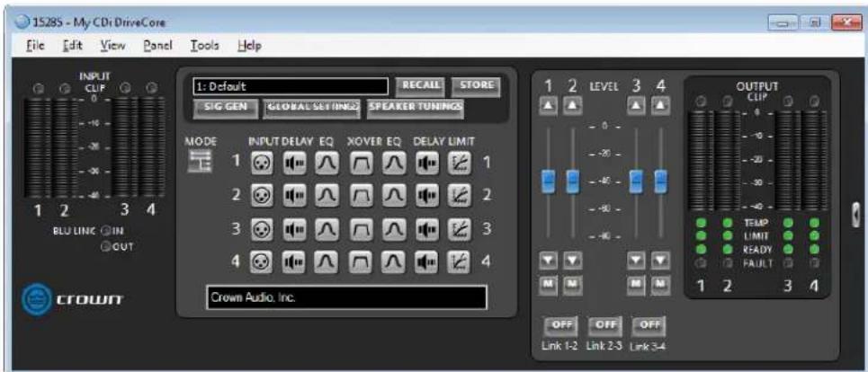Image resolution: width=868 pixels, height=372 pixels.
Task: Toggle Link 1-2 OFF button
Action: pyautogui.click(x=560, y=327)
